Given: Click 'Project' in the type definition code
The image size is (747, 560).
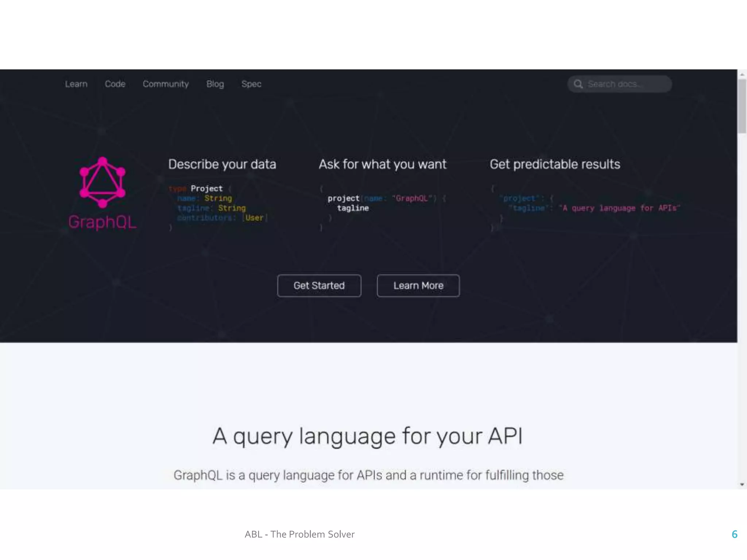Looking at the screenshot, I should click(x=206, y=188).
